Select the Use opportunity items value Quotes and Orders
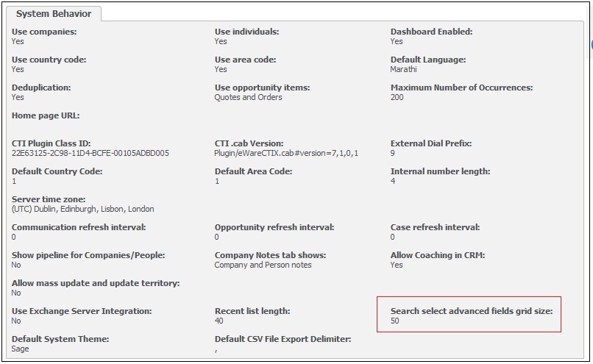Viewport: 593px width, 364px height. tap(248, 97)
